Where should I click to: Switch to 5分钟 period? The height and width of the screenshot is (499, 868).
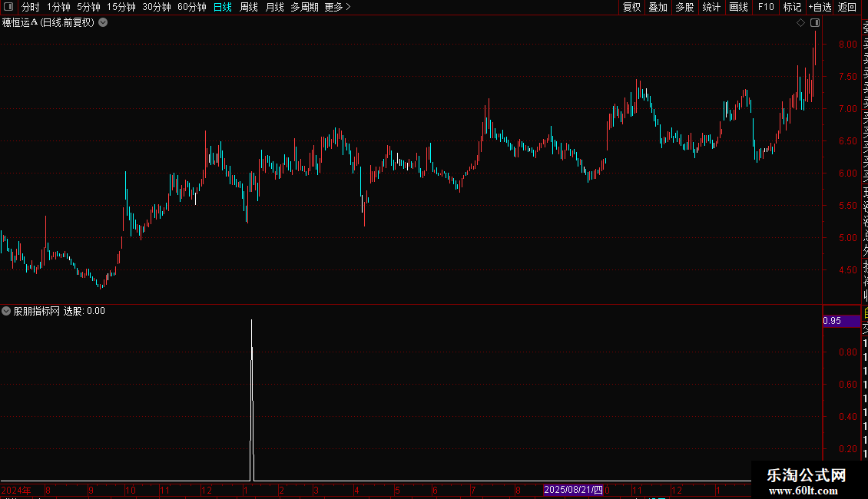point(88,7)
